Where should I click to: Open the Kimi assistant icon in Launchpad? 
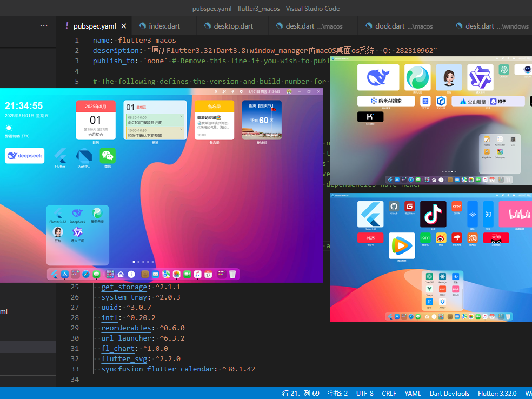click(x=370, y=117)
